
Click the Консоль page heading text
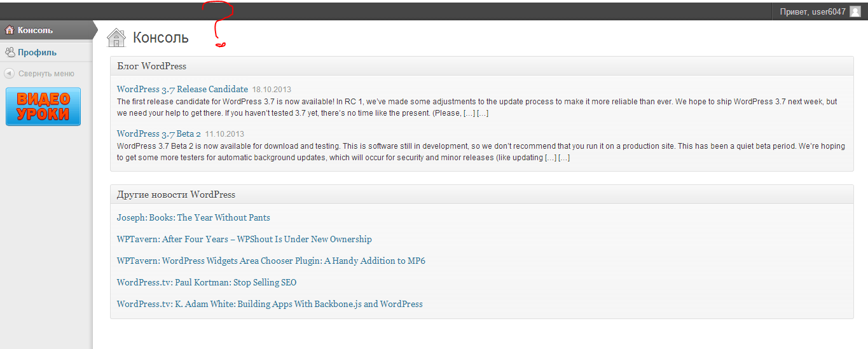coord(161,38)
